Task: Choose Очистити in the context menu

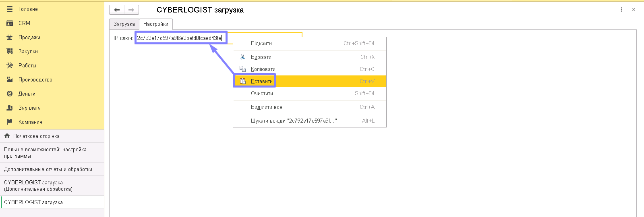Action: click(x=310, y=93)
